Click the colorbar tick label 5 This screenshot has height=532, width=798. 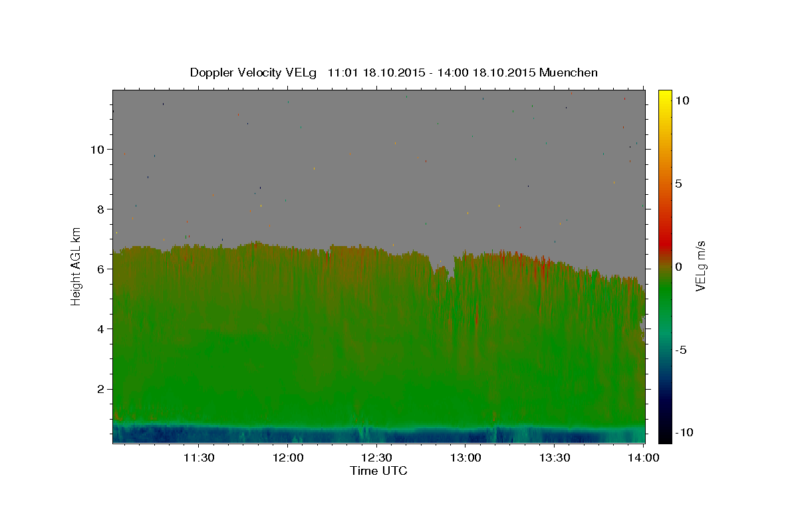(678, 184)
